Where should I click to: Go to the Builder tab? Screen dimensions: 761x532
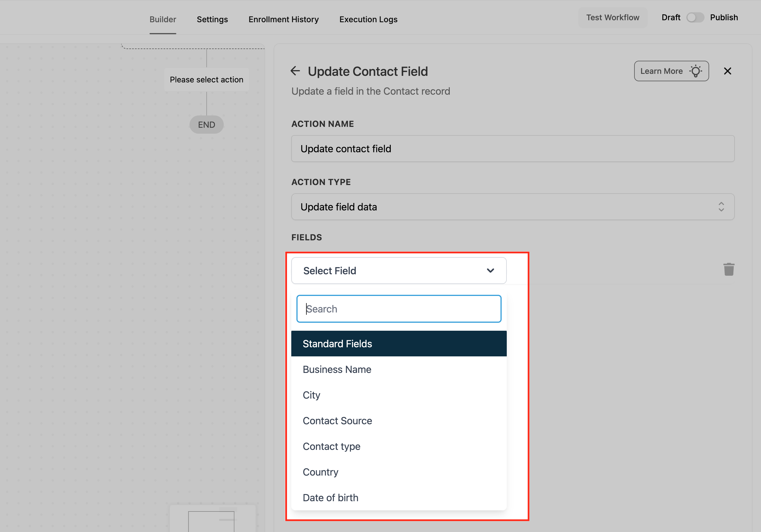163,20
